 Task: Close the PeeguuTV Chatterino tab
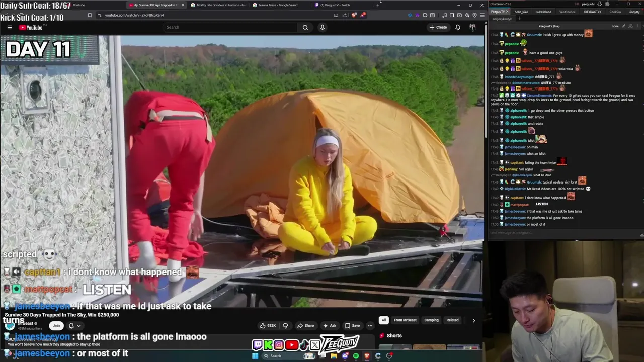click(x=508, y=12)
